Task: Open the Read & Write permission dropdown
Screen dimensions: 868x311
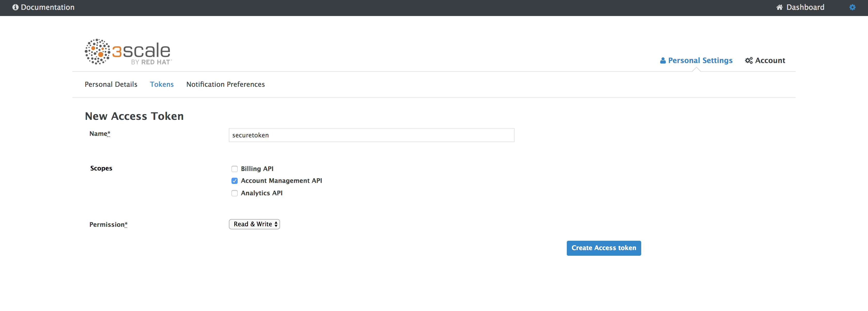Action: (254, 224)
